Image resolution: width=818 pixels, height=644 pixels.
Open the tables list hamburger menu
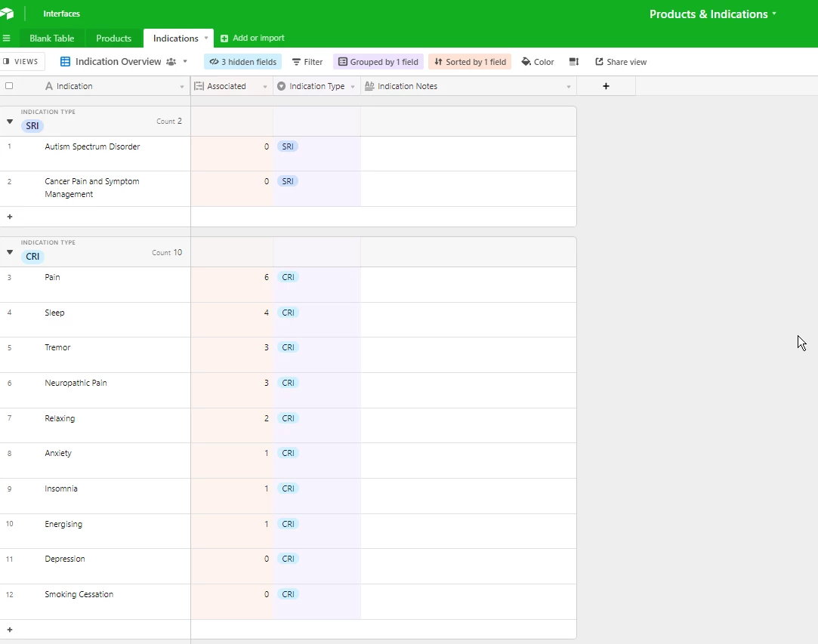point(6,38)
